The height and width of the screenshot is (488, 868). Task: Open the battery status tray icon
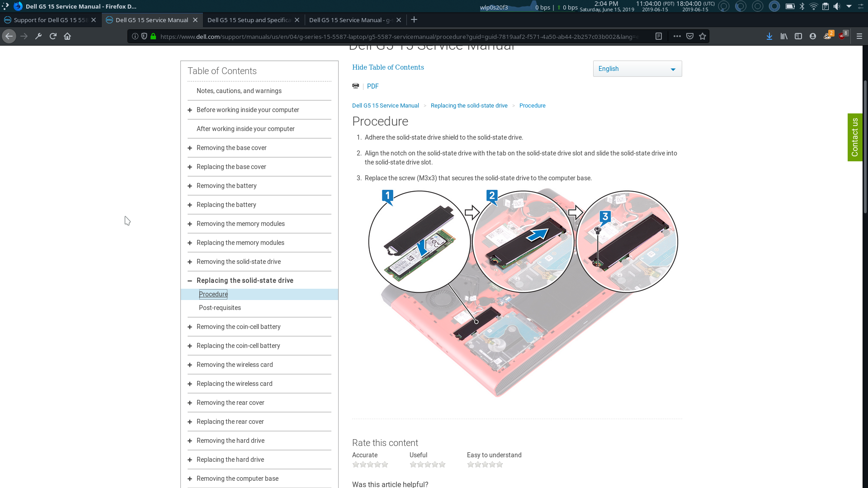790,6
